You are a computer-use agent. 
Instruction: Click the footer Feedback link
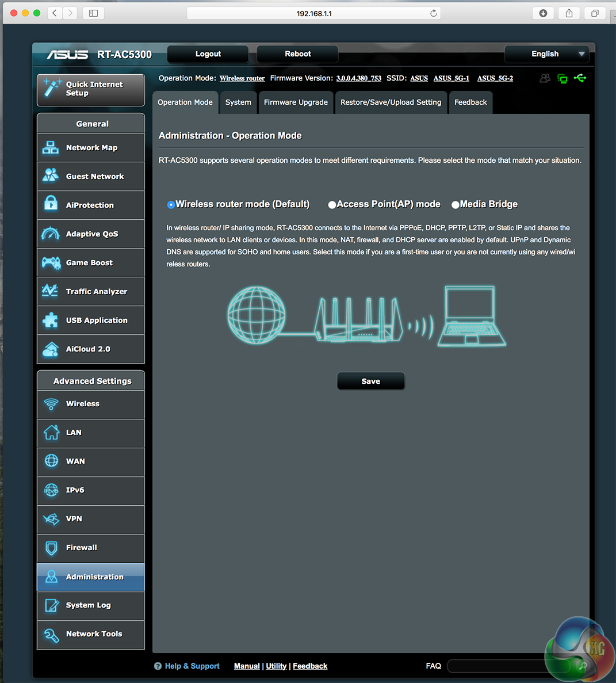click(x=310, y=666)
